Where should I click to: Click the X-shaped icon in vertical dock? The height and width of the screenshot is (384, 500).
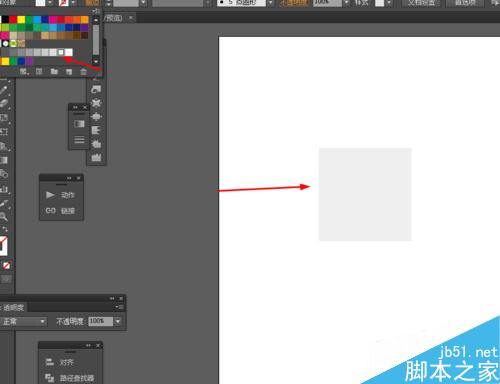pyautogui.click(x=96, y=103)
